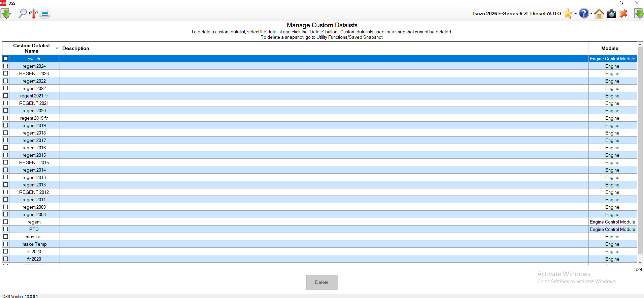Select the 'switch' datalist name cell
Viewport: 644px width, 298px height.
[x=34, y=59]
